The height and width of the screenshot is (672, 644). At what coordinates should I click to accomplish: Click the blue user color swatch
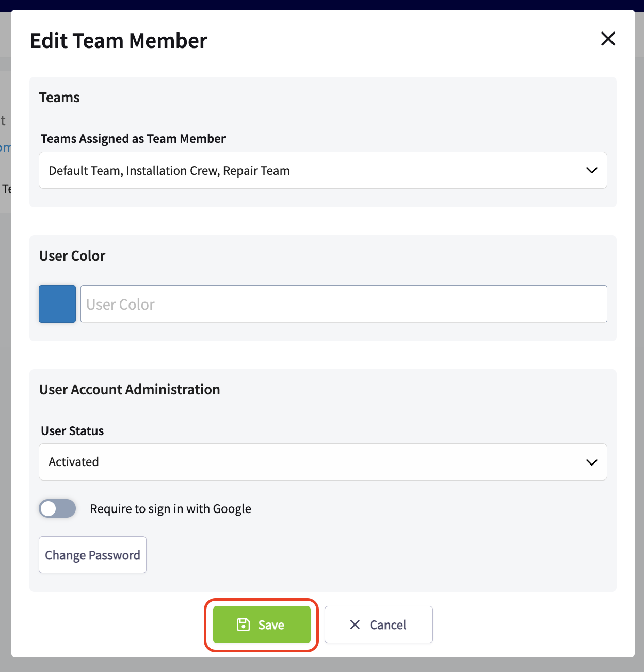[57, 304]
